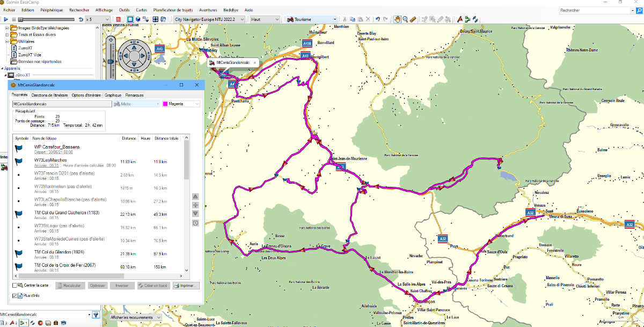Click the Imprimer button

pos(186,286)
